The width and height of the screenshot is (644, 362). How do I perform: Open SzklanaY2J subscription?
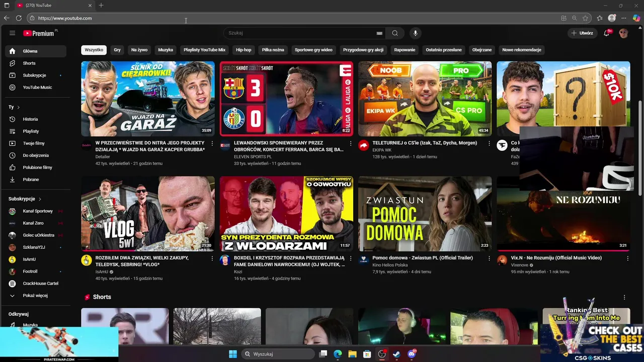[x=36, y=247]
